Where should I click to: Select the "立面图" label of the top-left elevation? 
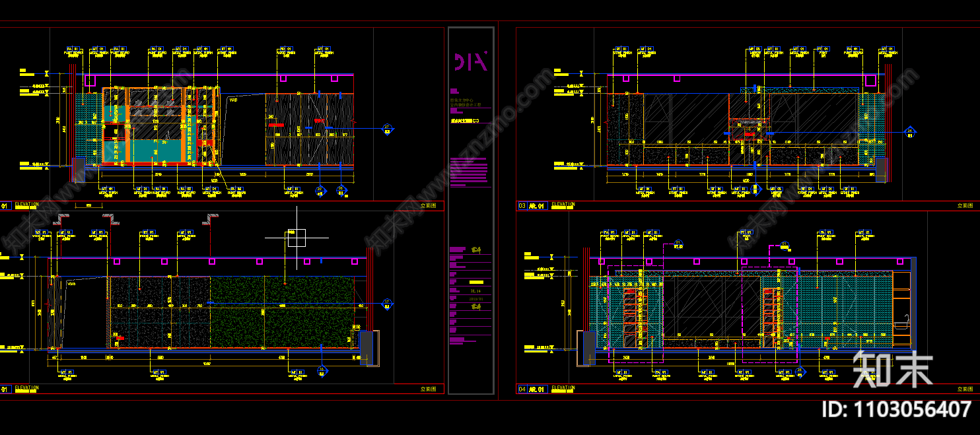click(x=428, y=206)
